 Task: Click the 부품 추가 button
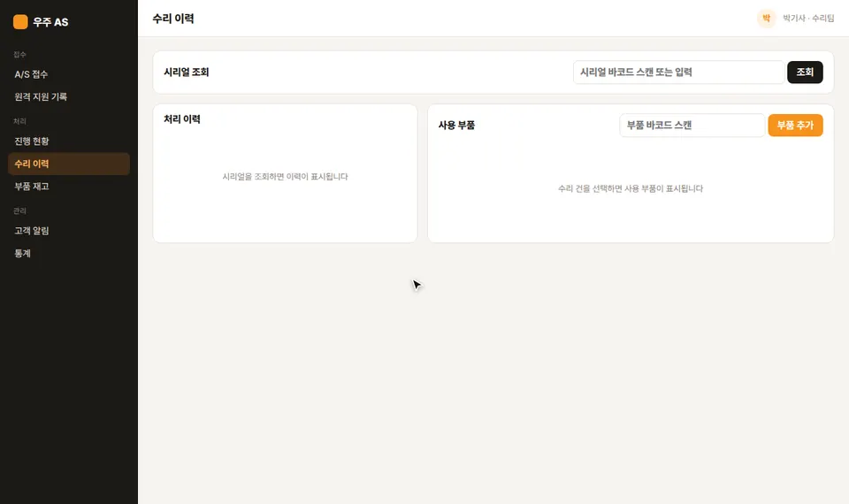tap(795, 125)
